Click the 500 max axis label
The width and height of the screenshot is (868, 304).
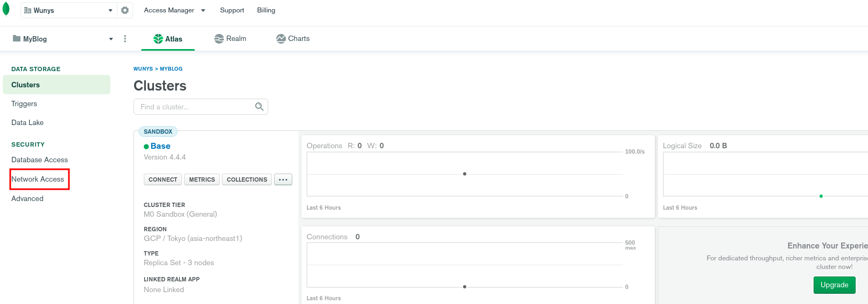coord(630,245)
